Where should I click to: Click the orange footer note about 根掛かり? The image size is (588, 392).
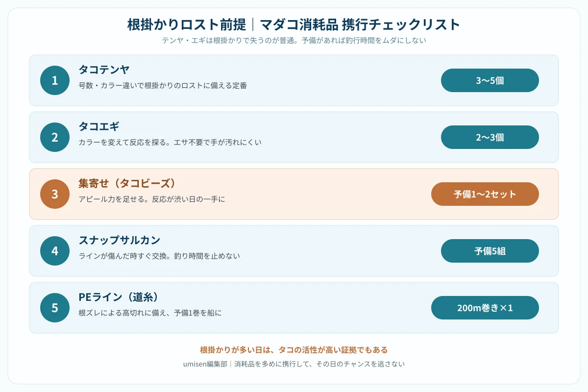294,350
